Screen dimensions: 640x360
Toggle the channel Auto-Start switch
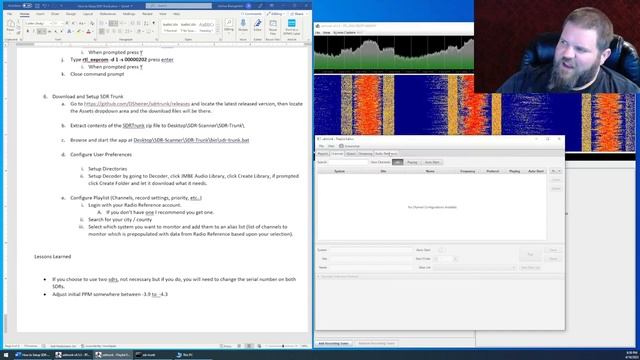click(441, 250)
